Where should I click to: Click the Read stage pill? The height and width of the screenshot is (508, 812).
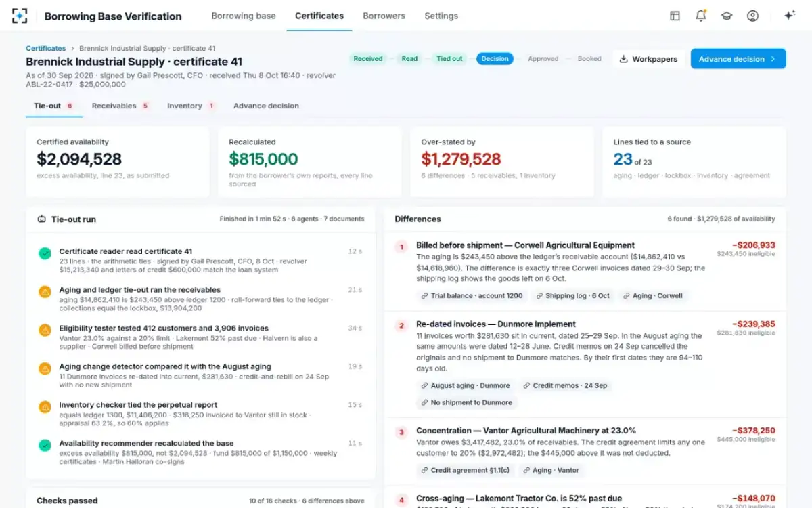409,59
